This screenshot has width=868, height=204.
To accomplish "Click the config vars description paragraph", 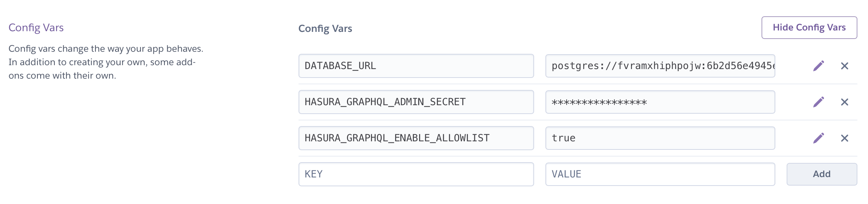I will click(x=106, y=62).
